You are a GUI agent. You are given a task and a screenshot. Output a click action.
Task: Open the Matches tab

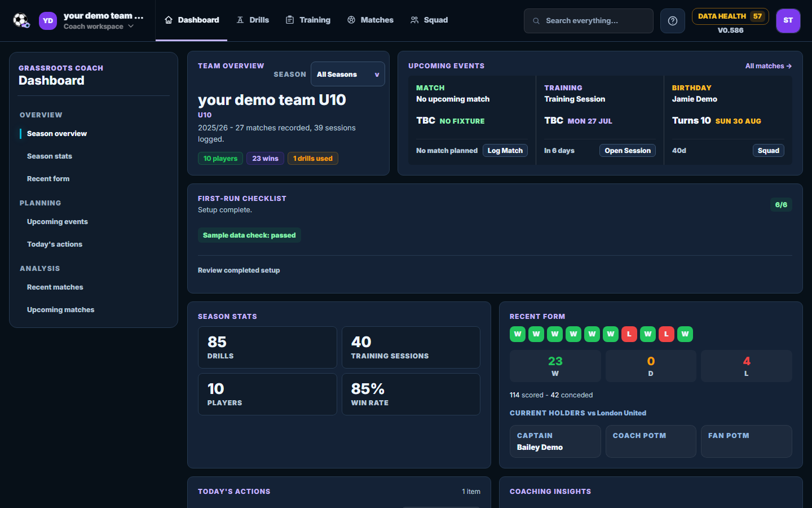(370, 20)
